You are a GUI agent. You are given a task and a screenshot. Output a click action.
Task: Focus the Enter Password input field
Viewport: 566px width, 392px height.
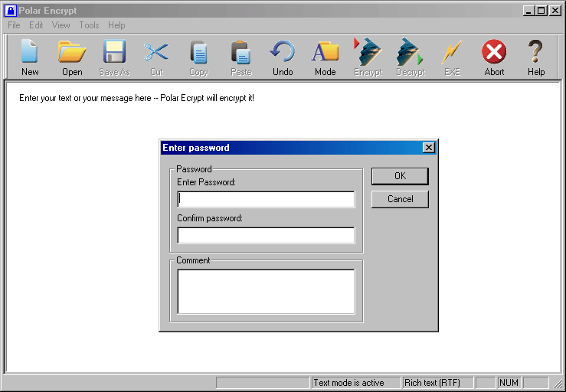click(266, 199)
